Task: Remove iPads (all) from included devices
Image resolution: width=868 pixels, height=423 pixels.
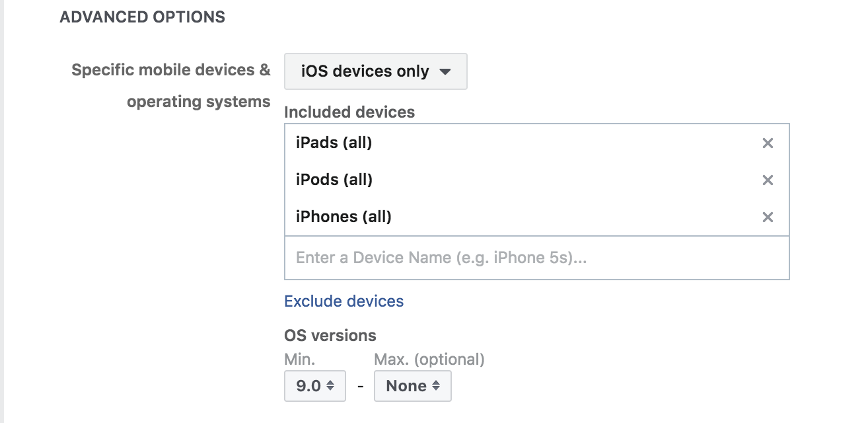Action: (768, 143)
